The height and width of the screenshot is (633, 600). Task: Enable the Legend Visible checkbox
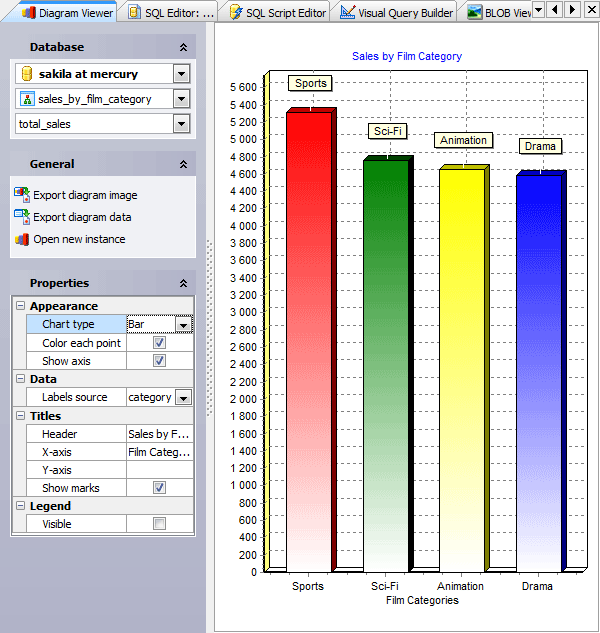(159, 524)
